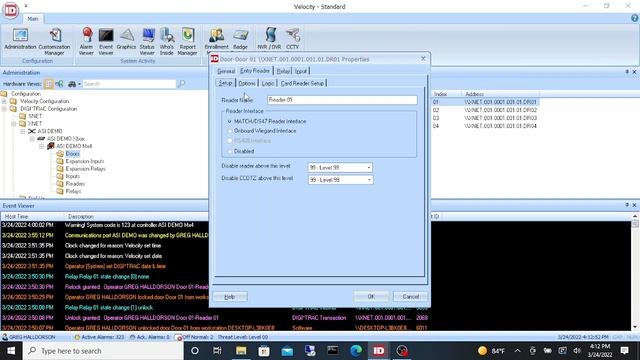Open the ribbon help icon
Image resolution: width=640 pixels, height=360 pixels.
click(x=634, y=18)
